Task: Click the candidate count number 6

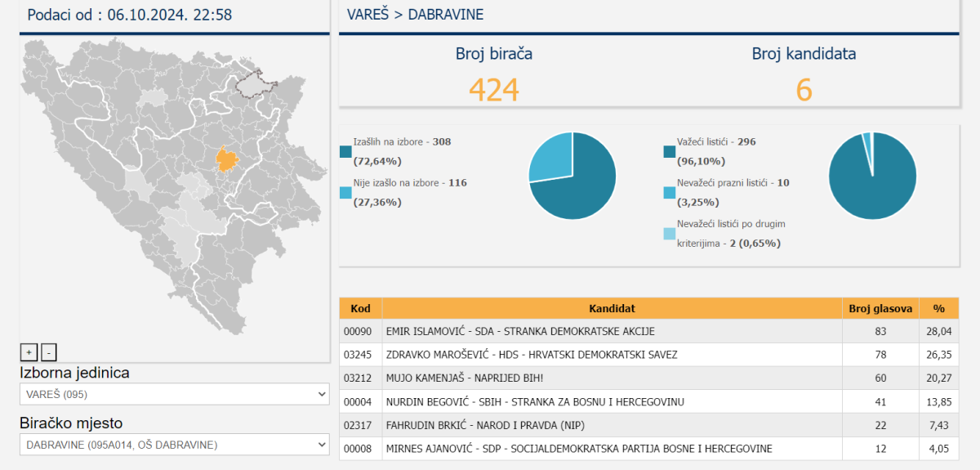Action: (804, 90)
